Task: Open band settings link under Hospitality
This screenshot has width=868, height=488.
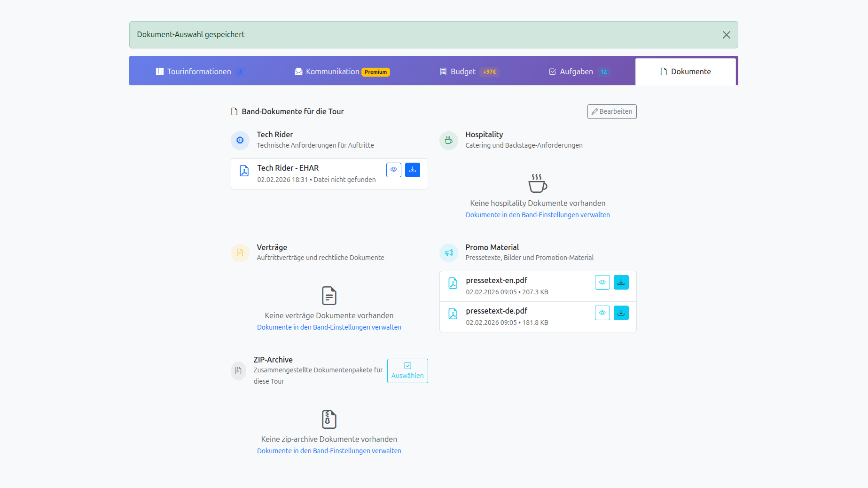Action: 538,215
